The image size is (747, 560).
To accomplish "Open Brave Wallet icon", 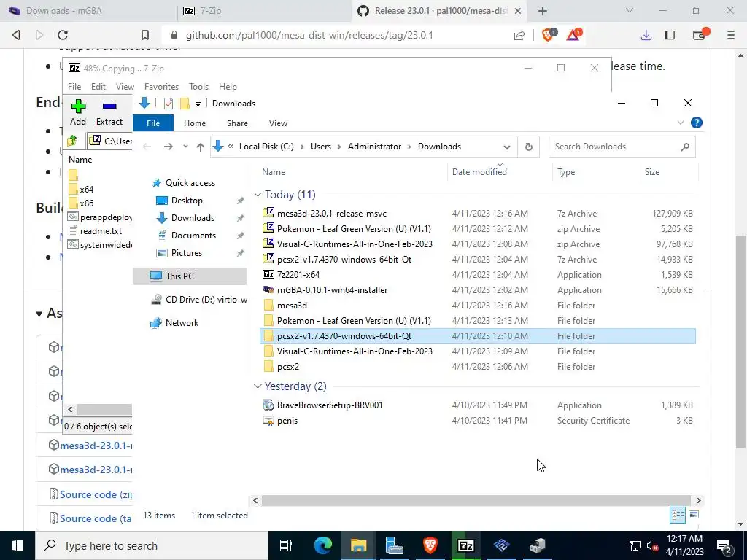I will click(700, 35).
